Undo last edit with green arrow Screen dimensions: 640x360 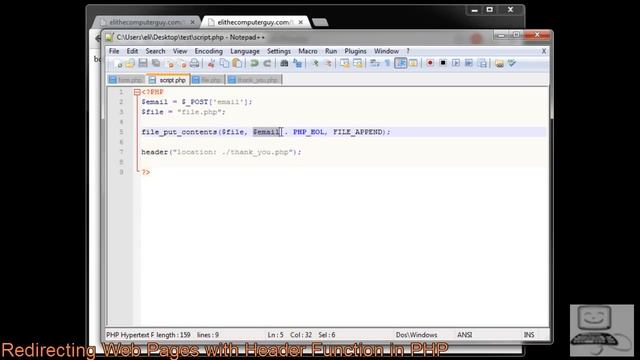click(x=254, y=63)
